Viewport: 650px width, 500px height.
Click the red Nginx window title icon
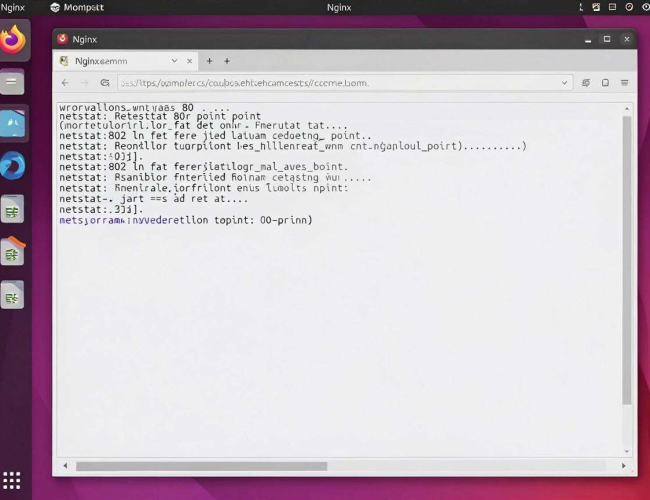63,39
